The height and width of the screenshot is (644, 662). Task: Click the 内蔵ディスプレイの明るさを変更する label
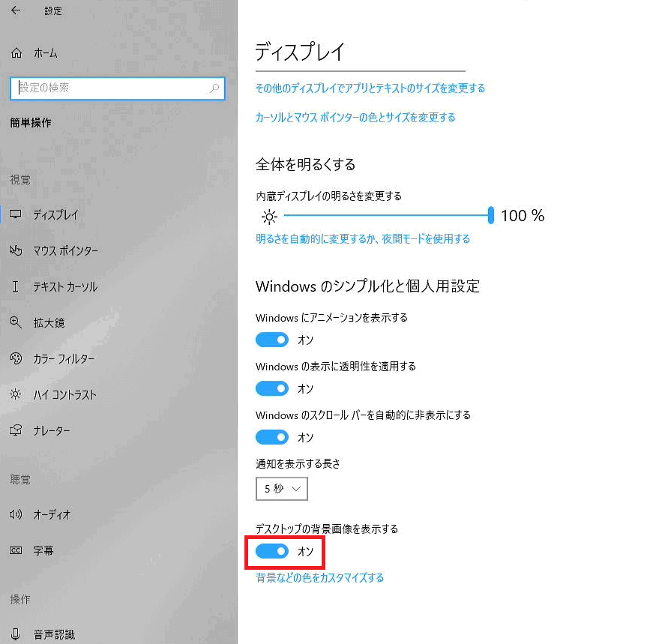pyautogui.click(x=328, y=196)
